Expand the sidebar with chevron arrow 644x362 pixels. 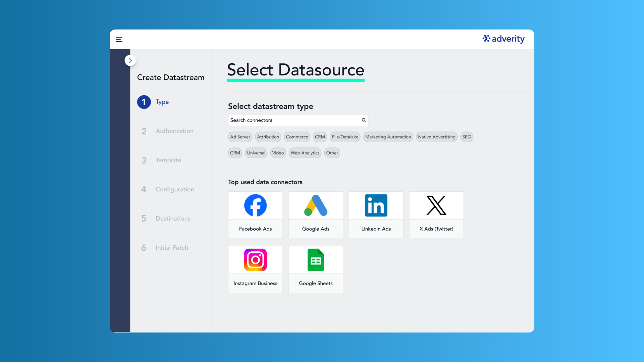[130, 60]
